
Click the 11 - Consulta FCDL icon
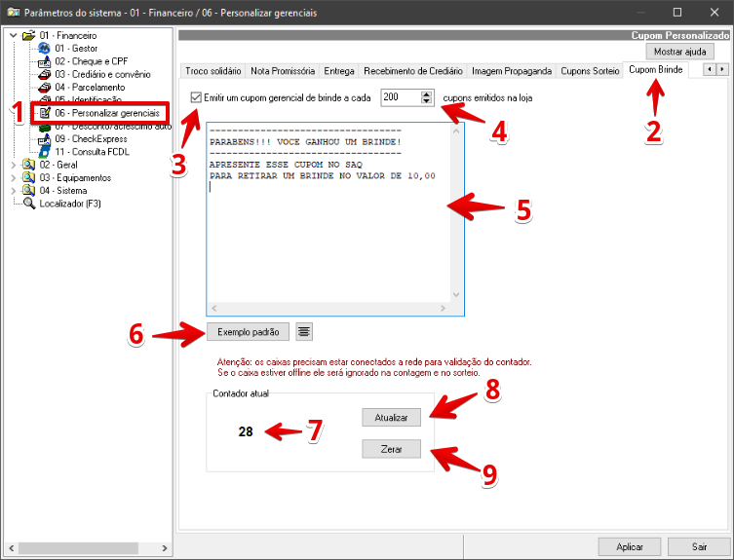44,152
